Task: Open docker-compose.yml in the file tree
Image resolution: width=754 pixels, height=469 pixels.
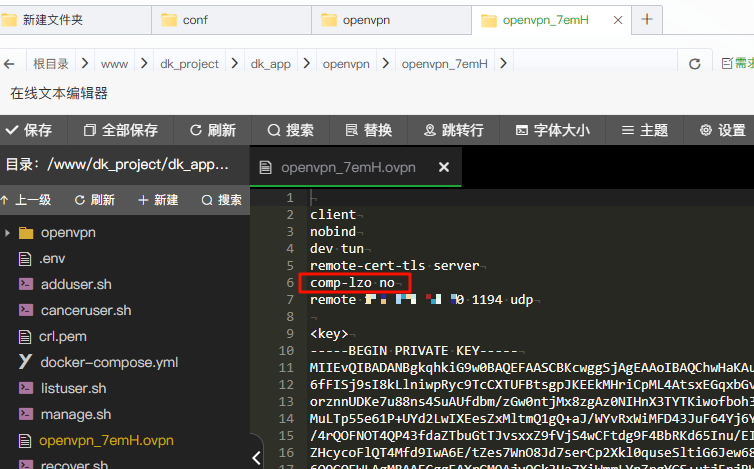Action: tap(108, 362)
